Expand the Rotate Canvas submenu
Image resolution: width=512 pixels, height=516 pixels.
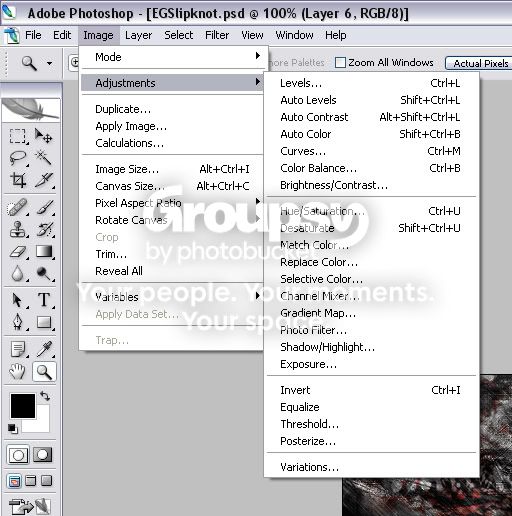tap(172, 220)
